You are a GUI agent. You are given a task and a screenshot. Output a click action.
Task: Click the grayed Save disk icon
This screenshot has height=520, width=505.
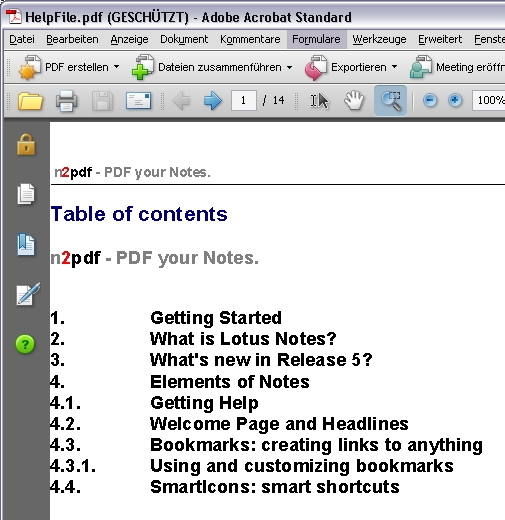tap(102, 101)
